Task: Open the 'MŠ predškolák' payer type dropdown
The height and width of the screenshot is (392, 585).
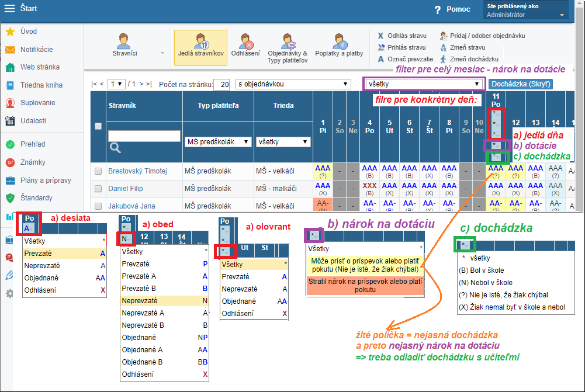Action: coord(218,142)
